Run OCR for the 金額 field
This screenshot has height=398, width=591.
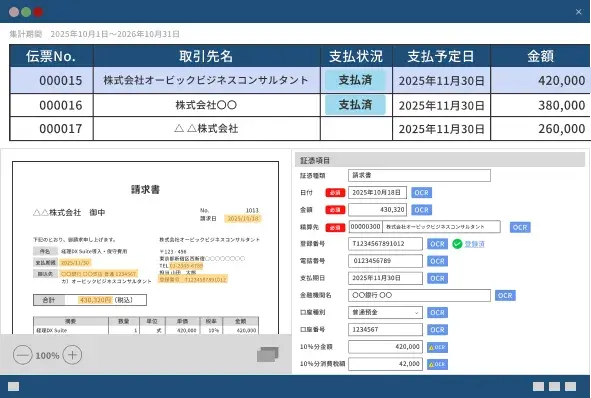421,210
